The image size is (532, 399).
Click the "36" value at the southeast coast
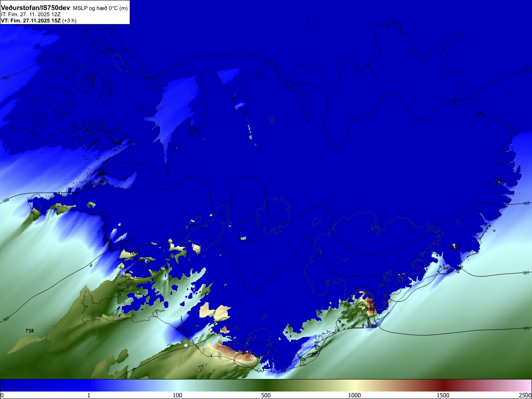click(x=374, y=326)
